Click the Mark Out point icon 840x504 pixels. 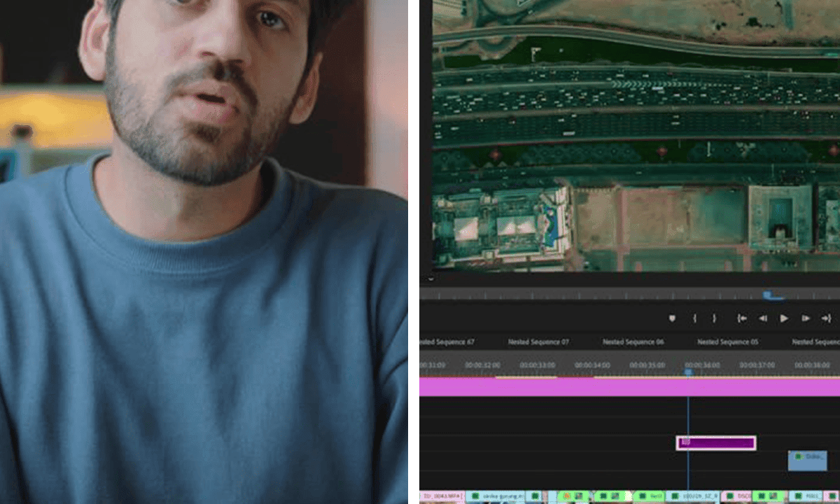713,318
